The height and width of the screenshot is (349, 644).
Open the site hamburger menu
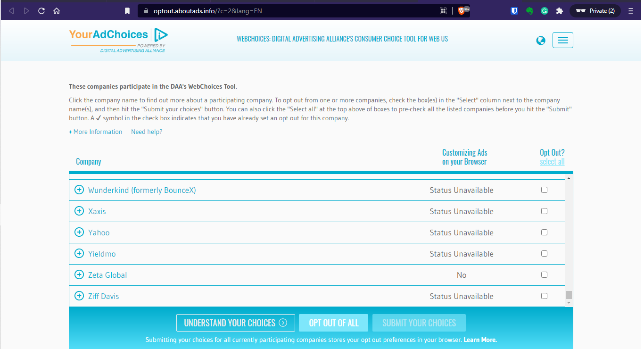(562, 41)
